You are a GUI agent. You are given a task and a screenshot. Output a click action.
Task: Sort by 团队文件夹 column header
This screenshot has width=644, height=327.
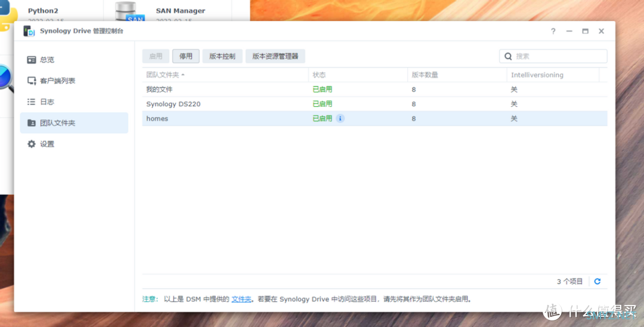[x=225, y=75]
